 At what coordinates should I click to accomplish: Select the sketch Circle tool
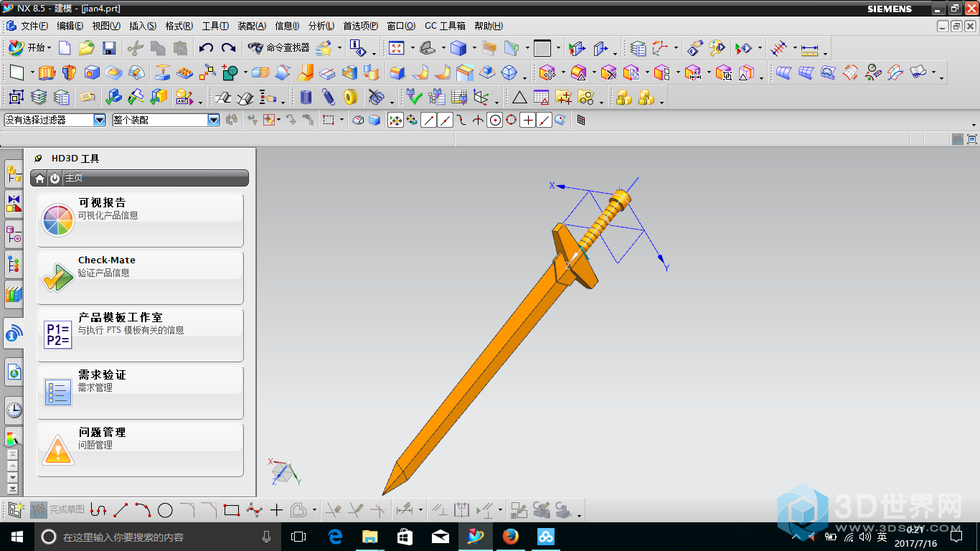(x=165, y=510)
